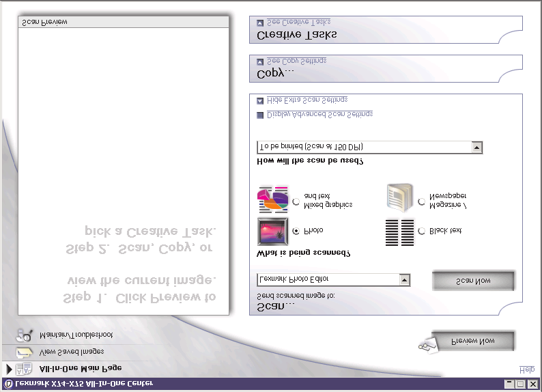The width and height of the screenshot is (542, 392).
Task: Click the Creative Tasks heading
Action: tap(296, 36)
